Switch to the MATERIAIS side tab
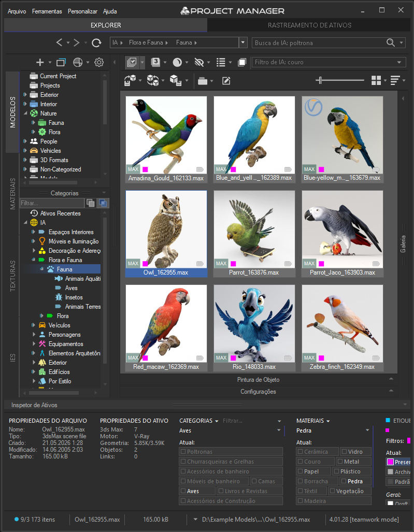 (x=12, y=194)
